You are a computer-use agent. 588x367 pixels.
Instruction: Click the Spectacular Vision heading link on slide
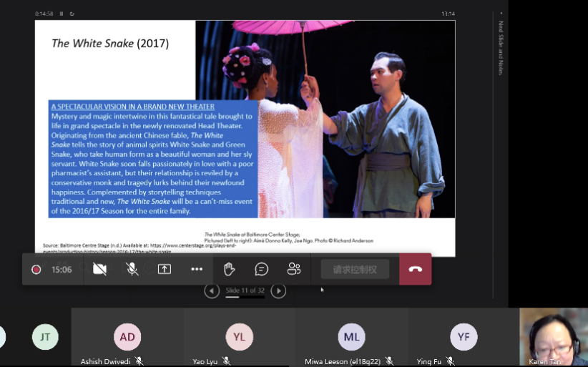click(x=133, y=107)
